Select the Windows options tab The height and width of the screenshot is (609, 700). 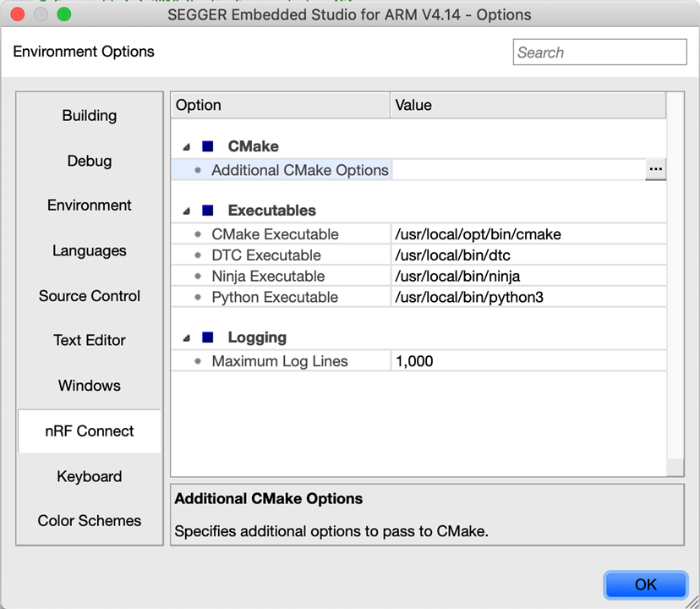coord(90,385)
